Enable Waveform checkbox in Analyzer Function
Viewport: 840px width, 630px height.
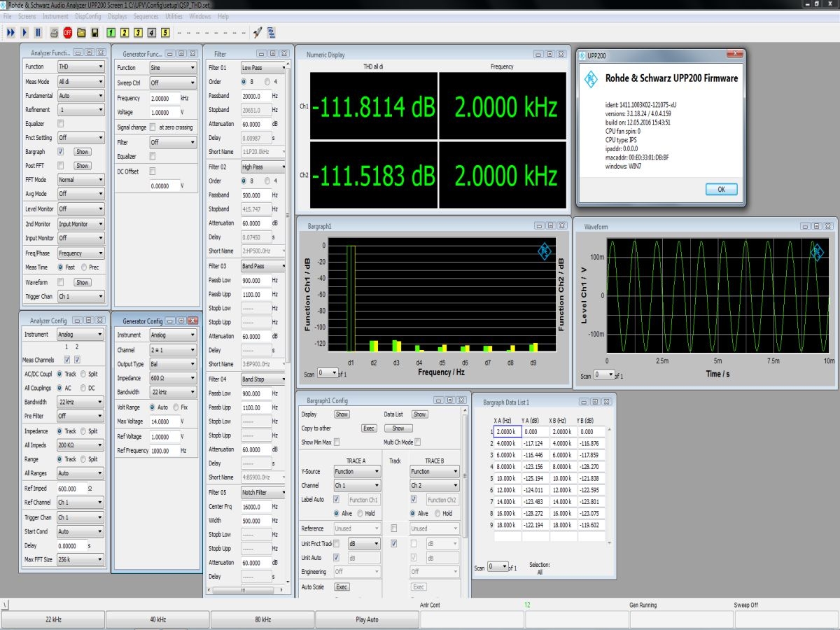coord(61,282)
